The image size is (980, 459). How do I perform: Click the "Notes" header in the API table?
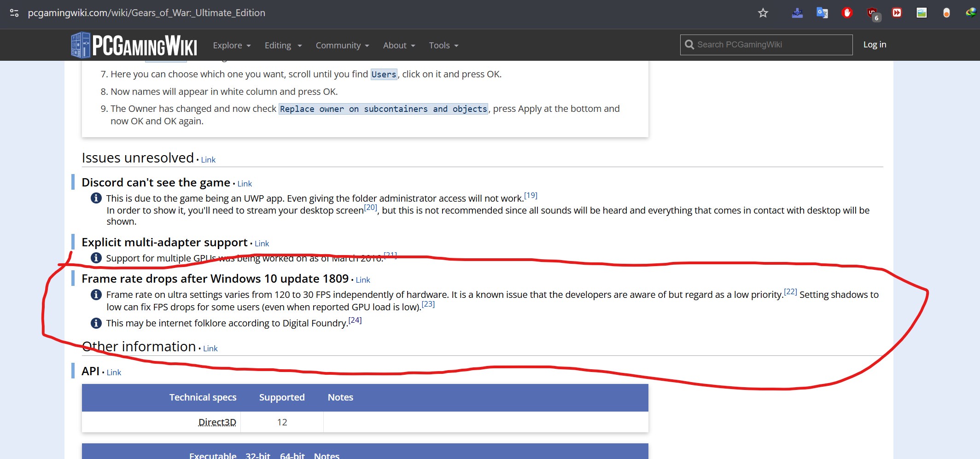[x=340, y=397]
